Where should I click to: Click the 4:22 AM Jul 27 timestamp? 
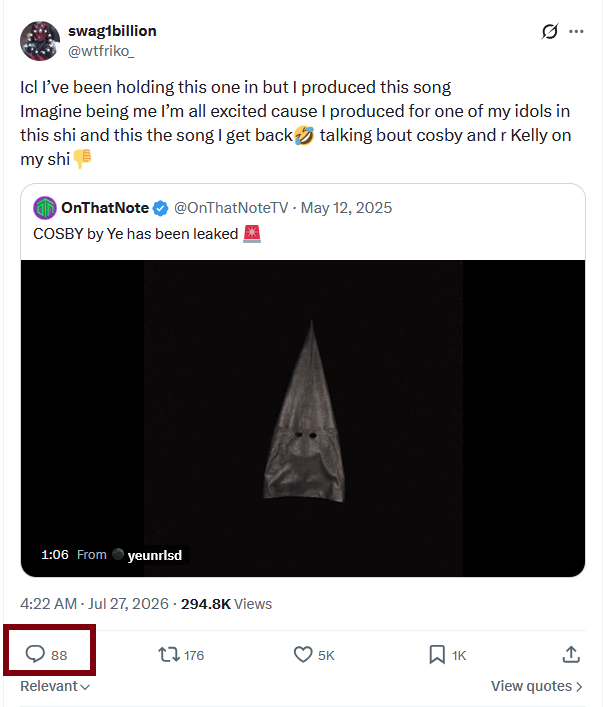[94, 604]
